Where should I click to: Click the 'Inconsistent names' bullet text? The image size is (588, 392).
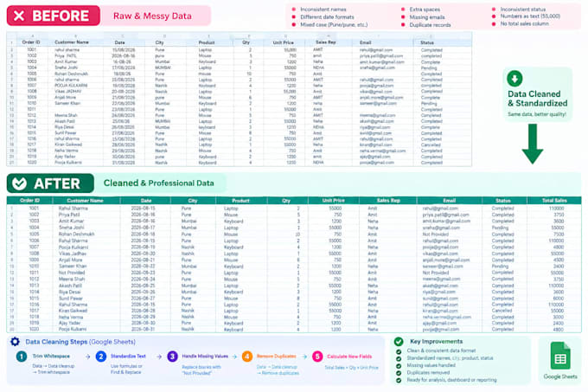click(x=323, y=10)
